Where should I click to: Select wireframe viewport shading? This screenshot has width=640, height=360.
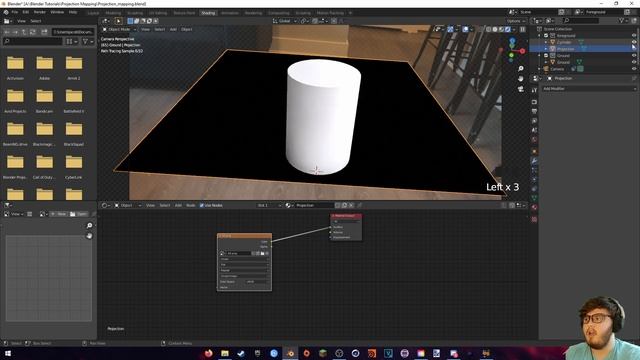coord(489,29)
